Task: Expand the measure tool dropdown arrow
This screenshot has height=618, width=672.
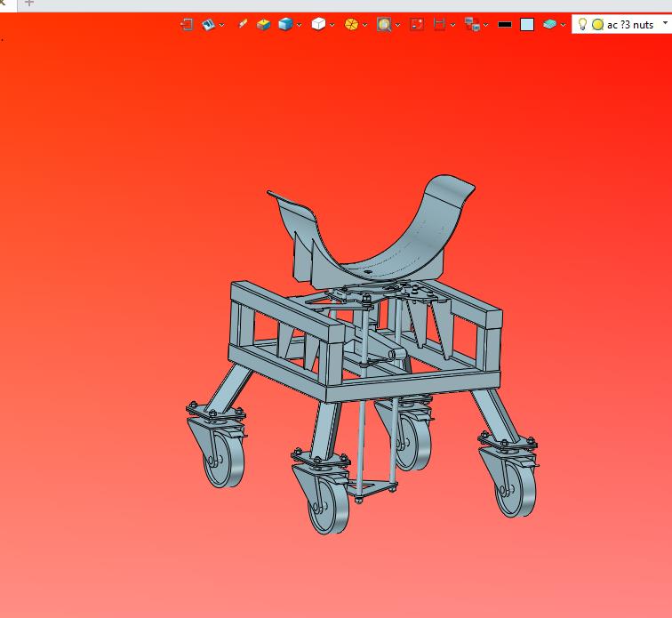Action: (x=453, y=25)
